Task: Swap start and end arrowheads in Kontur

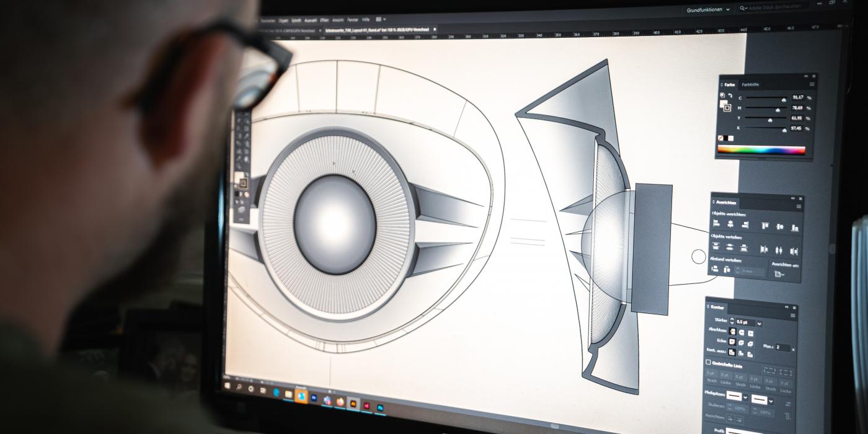Action: (788, 404)
